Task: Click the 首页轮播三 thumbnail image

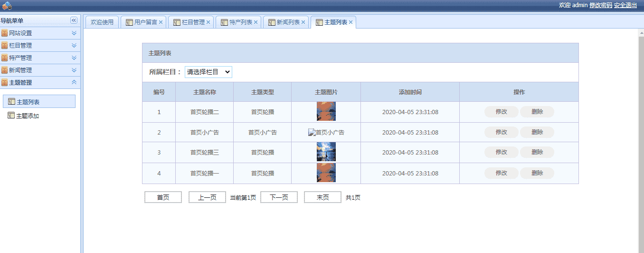Action: click(x=326, y=152)
